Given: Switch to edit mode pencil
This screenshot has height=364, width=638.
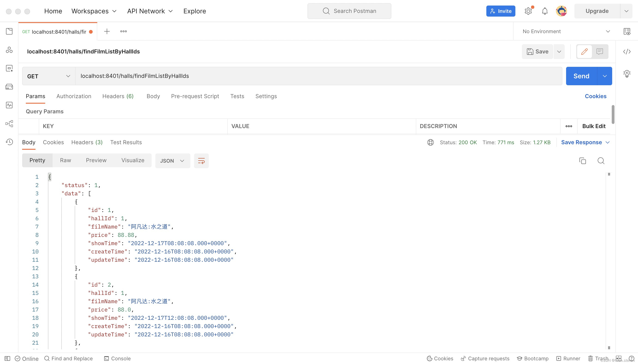Looking at the screenshot, I should tap(584, 52).
